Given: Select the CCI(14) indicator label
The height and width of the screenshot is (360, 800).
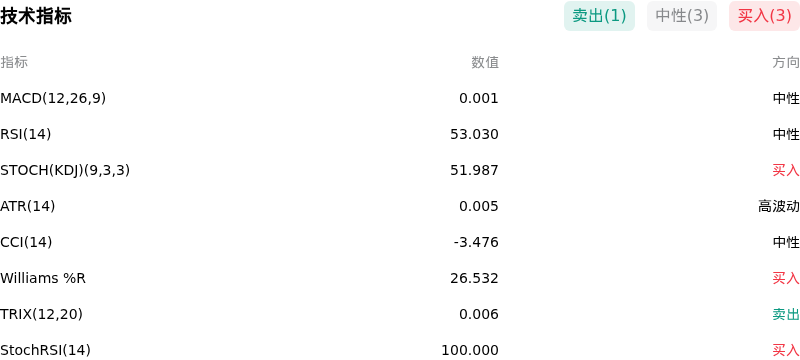Looking at the screenshot, I should click(26, 242).
